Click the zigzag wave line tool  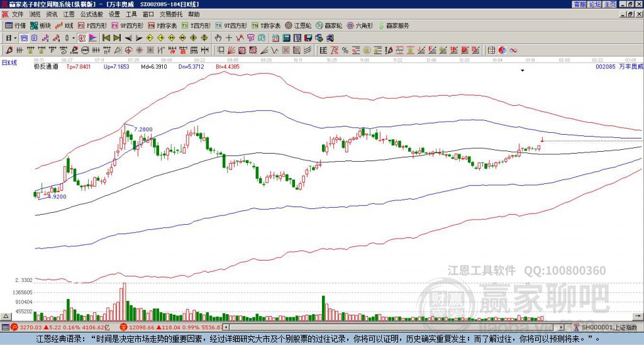coord(274,50)
